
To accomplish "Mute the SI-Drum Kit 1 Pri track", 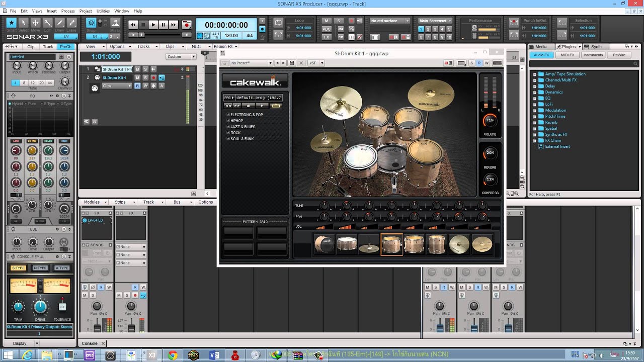I will pyautogui.click(x=137, y=69).
